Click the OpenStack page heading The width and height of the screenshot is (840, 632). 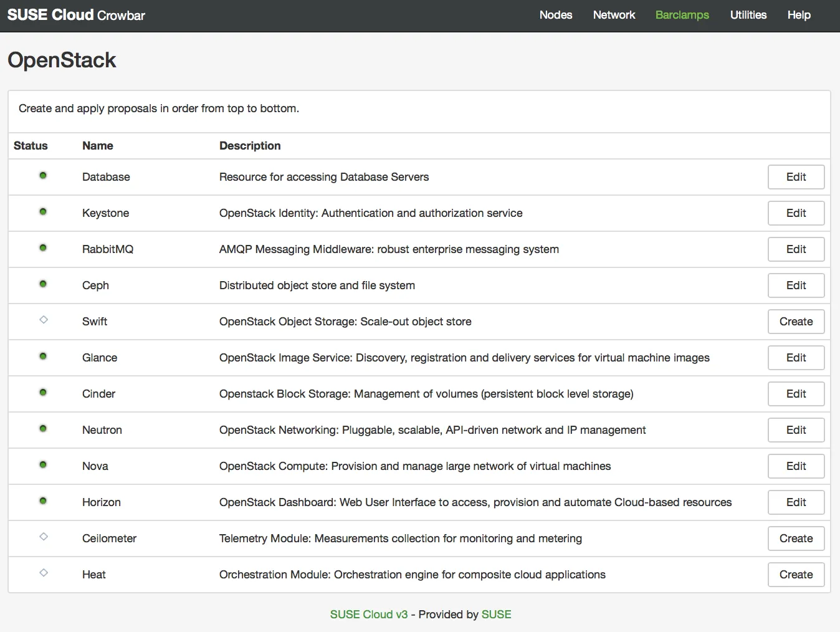pyautogui.click(x=62, y=60)
